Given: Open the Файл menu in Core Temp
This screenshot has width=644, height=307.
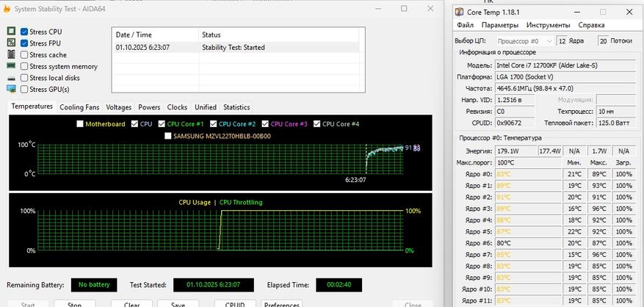Looking at the screenshot, I should pos(465,25).
